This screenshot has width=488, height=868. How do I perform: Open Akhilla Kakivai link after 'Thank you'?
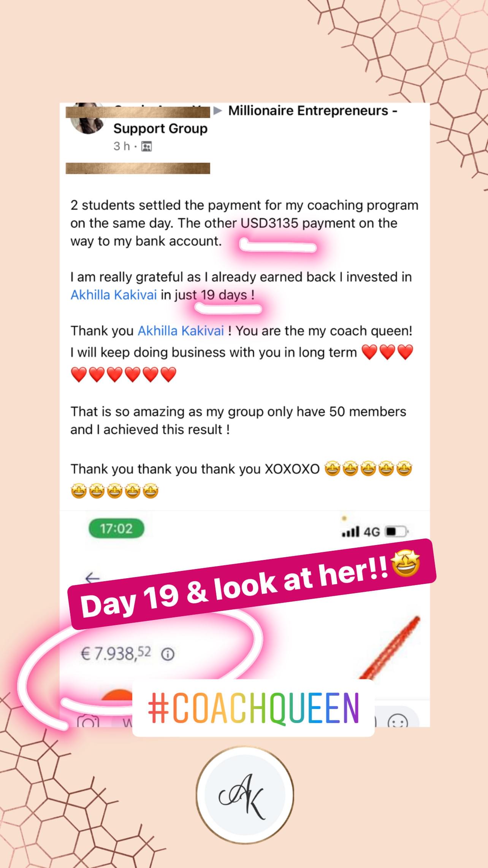point(181,331)
